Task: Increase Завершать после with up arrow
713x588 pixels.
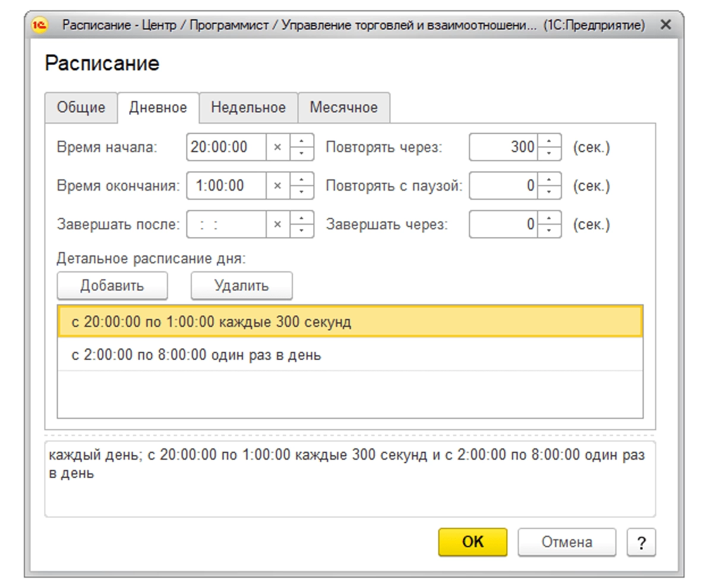Action: 302,219
